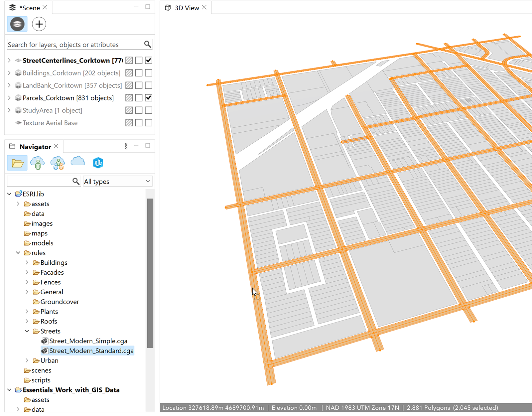Switch to the 3D View tab
Image resolution: width=532 pixels, height=416 pixels.
tap(187, 7)
